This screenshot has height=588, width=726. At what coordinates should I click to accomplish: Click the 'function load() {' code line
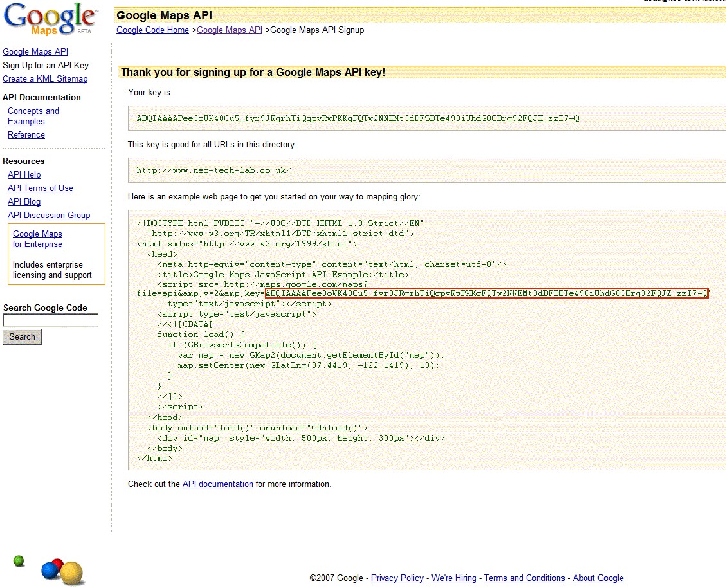pyautogui.click(x=201, y=335)
